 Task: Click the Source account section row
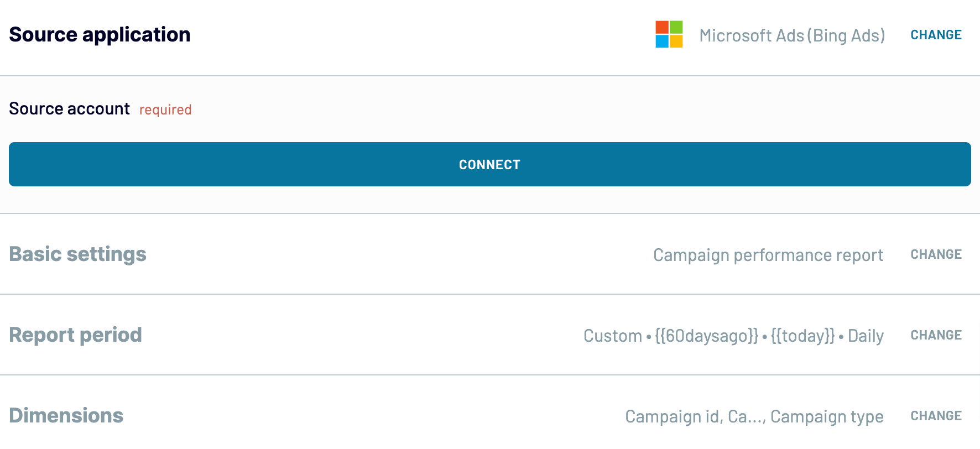click(69, 109)
